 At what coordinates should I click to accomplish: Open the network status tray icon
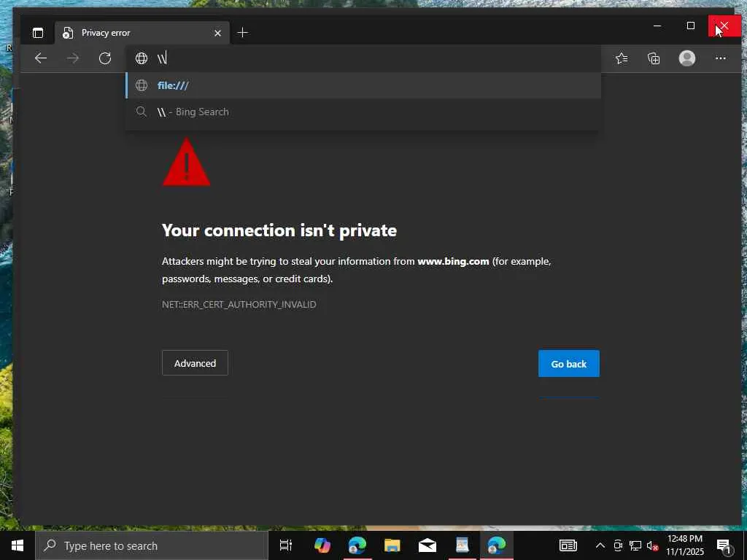(x=635, y=545)
